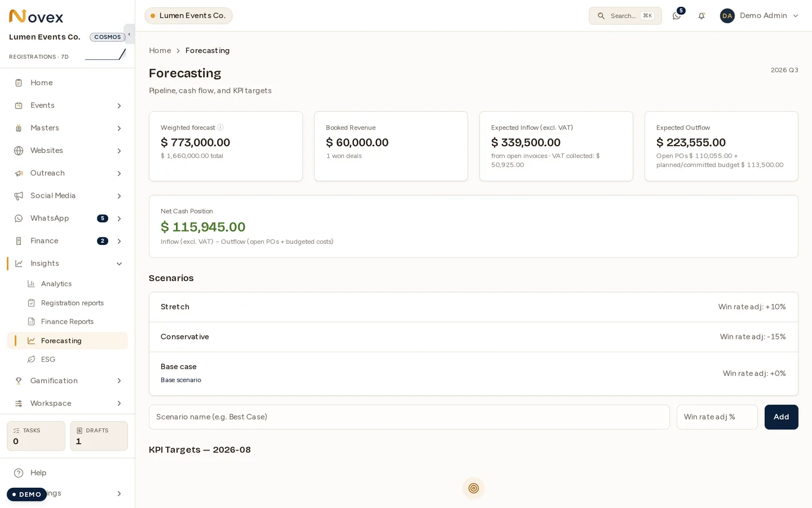The image size is (812, 508).
Task: Click the ESG leaf icon
Action: tap(32, 360)
